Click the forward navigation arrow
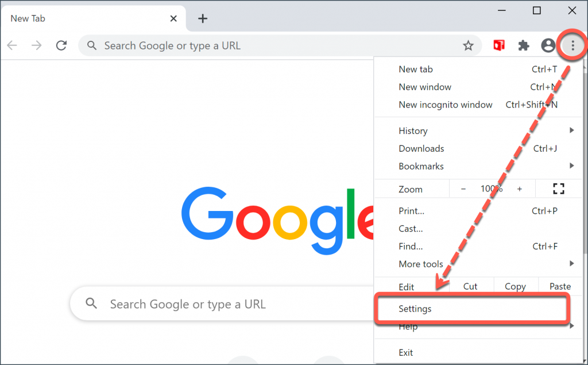Viewport: 588px width, 365px height. pyautogui.click(x=36, y=45)
